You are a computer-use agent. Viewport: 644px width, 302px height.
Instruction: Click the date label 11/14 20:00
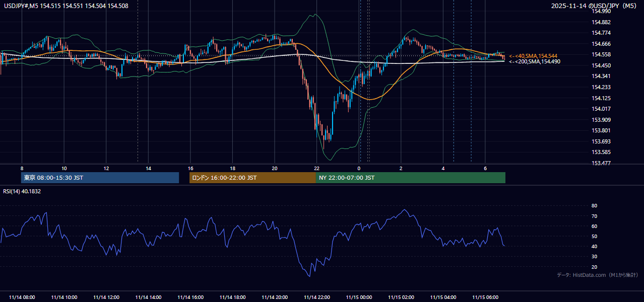pos(275,297)
